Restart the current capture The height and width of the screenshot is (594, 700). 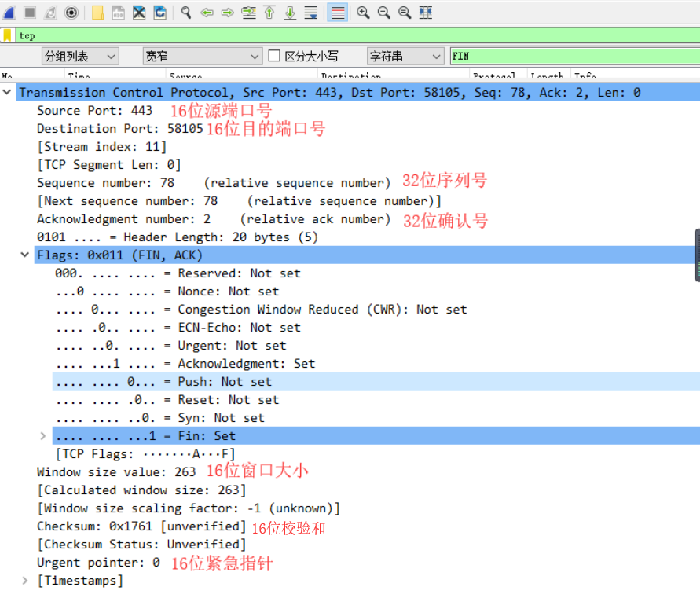pyautogui.click(x=50, y=13)
